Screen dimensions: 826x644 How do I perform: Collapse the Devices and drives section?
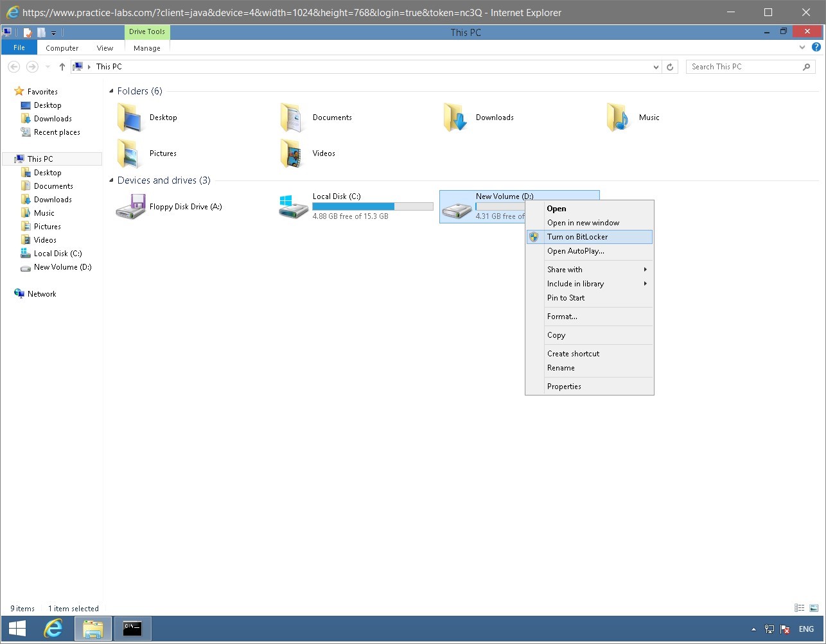[112, 180]
